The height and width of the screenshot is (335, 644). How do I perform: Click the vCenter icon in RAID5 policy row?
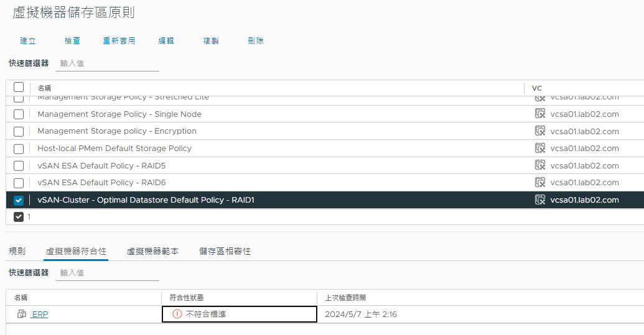540,165
